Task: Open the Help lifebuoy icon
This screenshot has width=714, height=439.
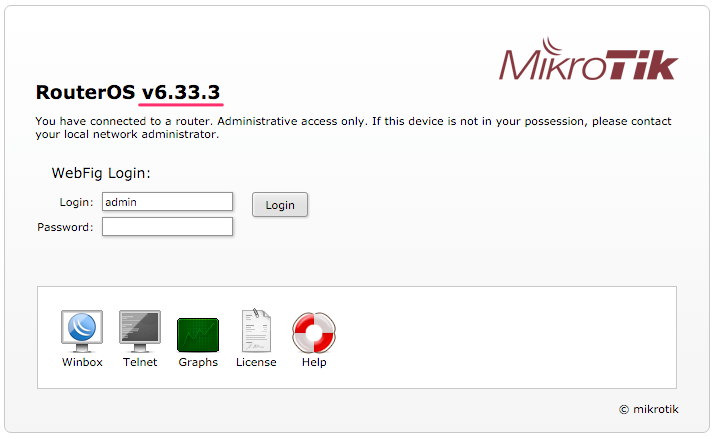Action: [314, 332]
